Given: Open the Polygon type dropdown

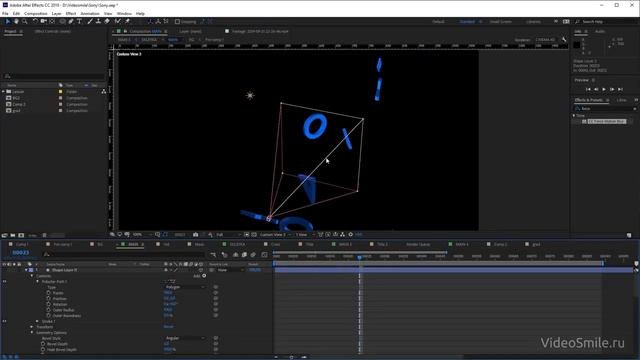Looking at the screenshot, I should [185, 287].
